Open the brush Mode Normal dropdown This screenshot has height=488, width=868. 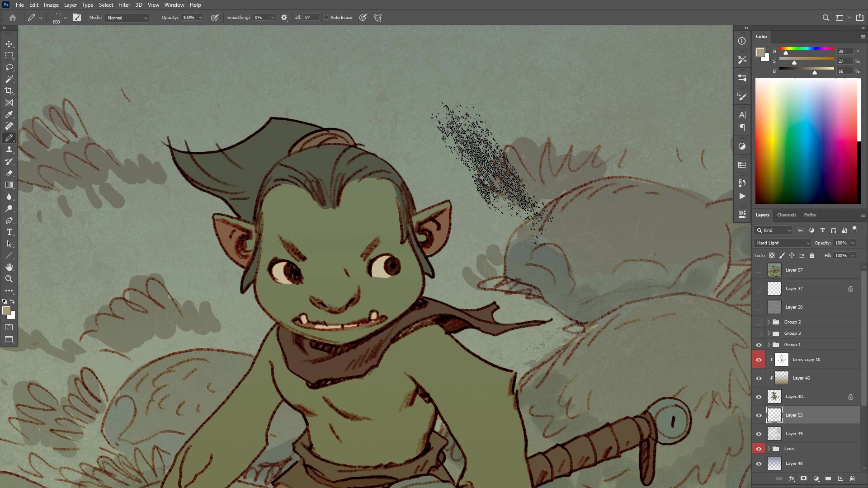coord(127,18)
